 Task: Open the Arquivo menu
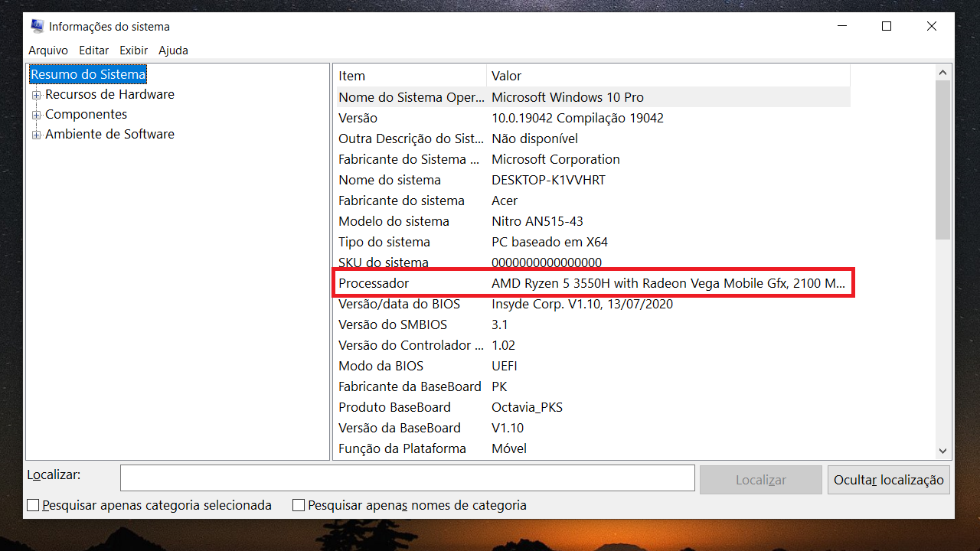48,51
